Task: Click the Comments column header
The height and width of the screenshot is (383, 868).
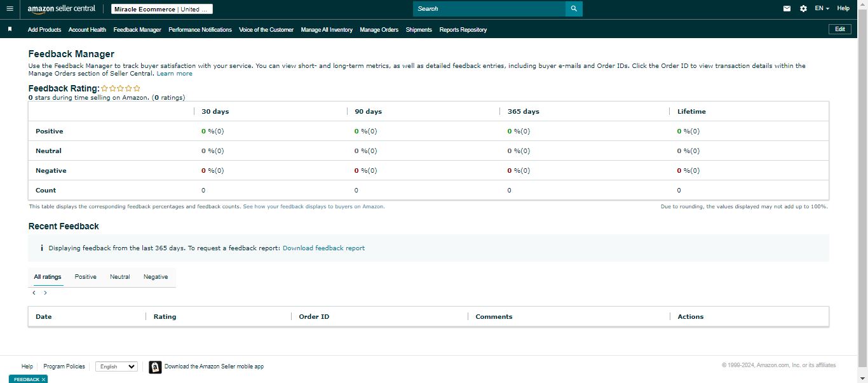Action: pos(494,316)
